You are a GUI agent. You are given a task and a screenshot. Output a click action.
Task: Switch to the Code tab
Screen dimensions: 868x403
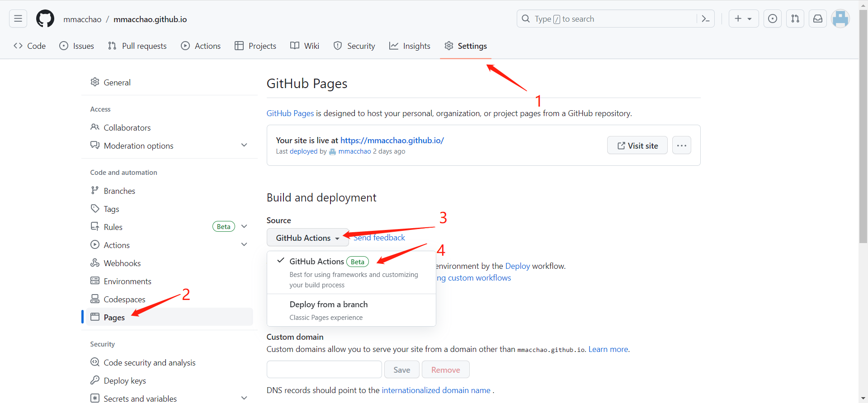pos(30,46)
